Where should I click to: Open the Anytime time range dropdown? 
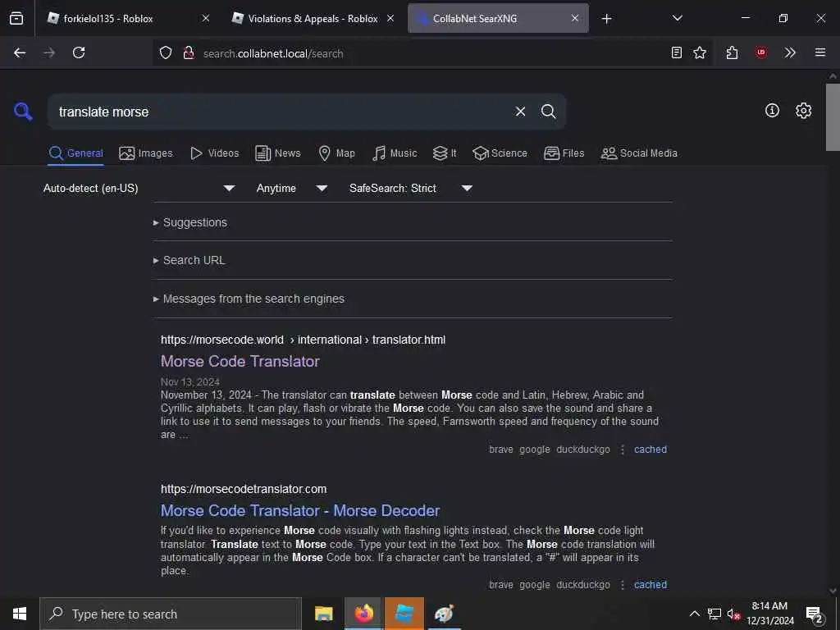click(x=291, y=188)
